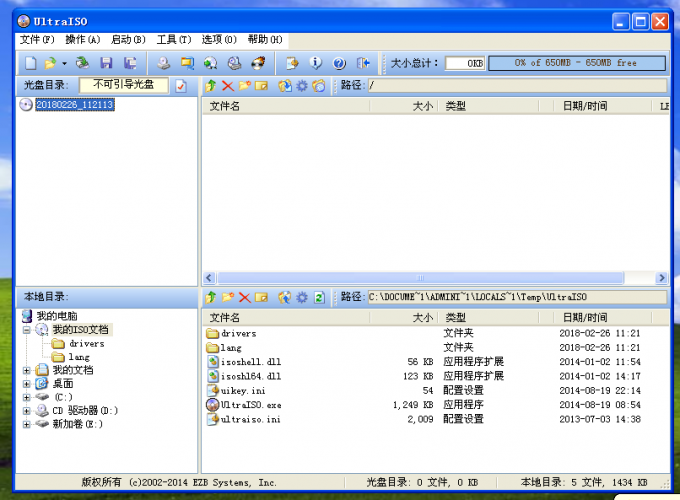
Task: Expand the 桌面 tree node
Action: point(26,384)
